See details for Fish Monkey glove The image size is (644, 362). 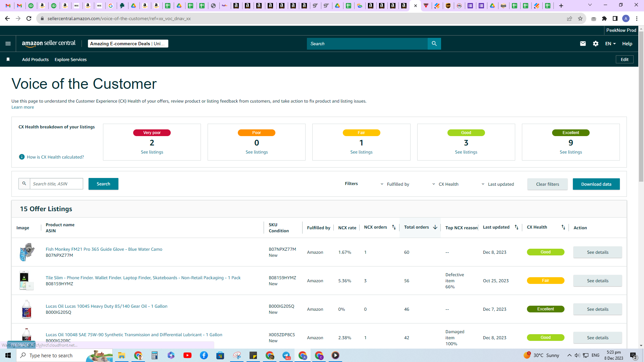[597, 252]
